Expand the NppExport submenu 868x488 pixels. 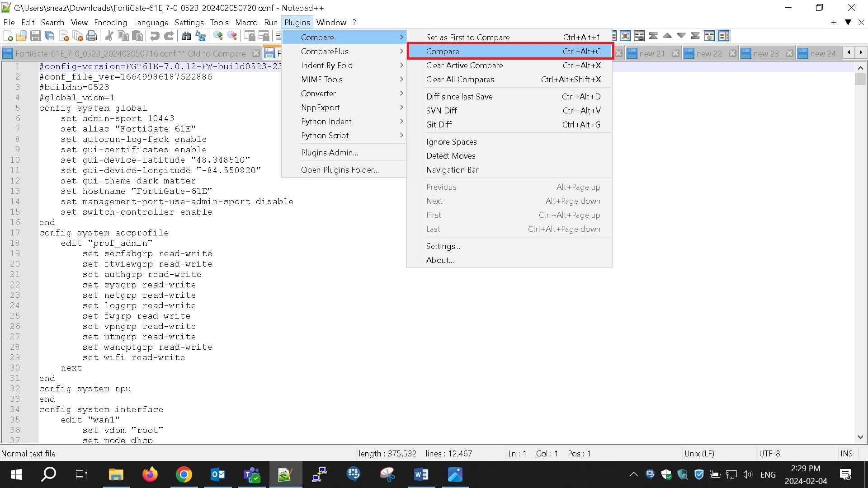coord(344,108)
